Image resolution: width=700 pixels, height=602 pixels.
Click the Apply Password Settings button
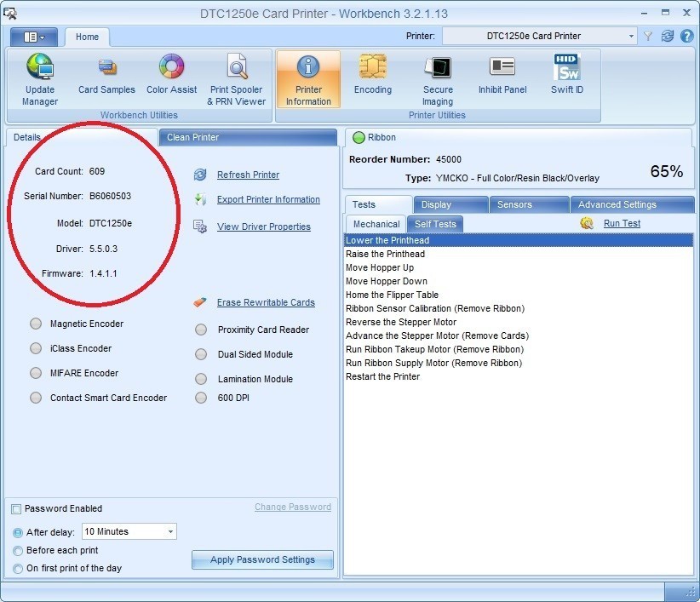(262, 559)
